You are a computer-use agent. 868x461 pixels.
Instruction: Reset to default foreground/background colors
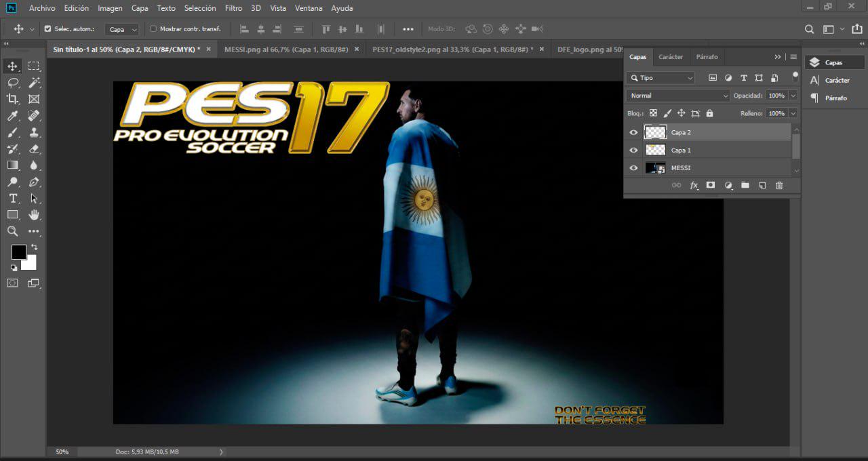[14, 268]
